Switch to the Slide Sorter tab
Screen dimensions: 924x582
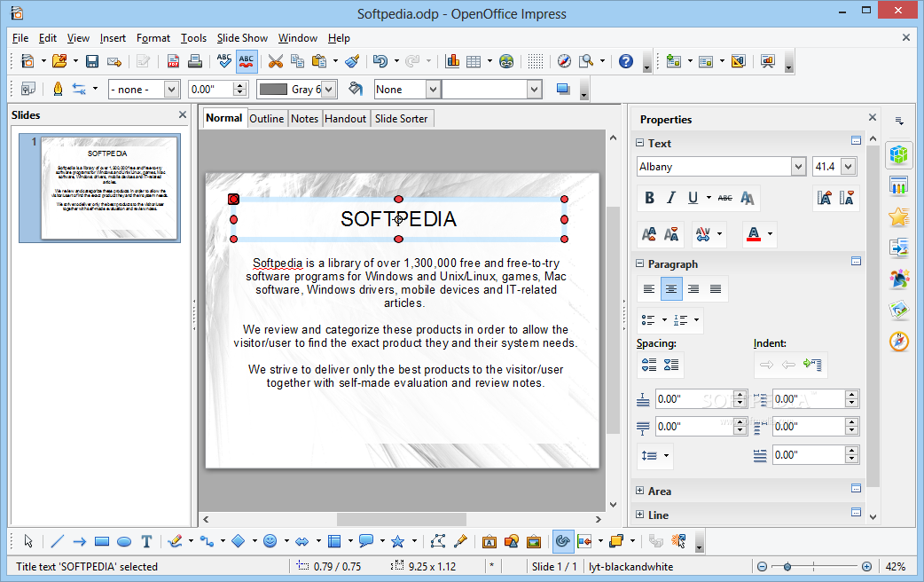[402, 119]
